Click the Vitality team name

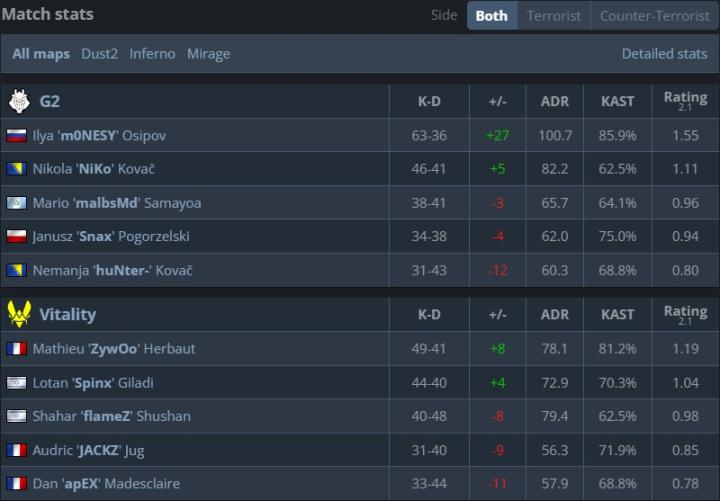click(67, 314)
